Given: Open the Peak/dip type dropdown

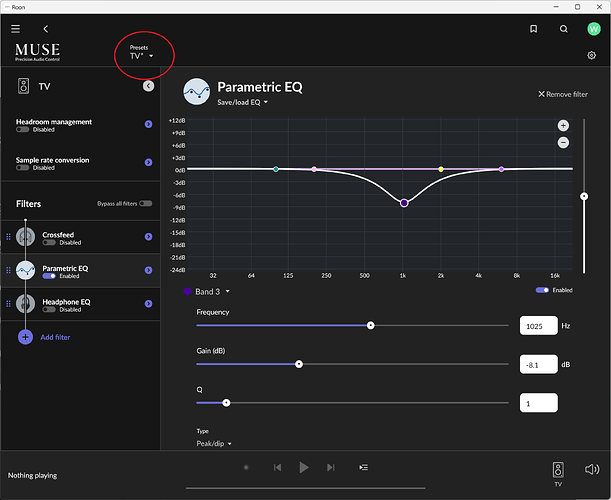Looking at the screenshot, I should pos(214,443).
